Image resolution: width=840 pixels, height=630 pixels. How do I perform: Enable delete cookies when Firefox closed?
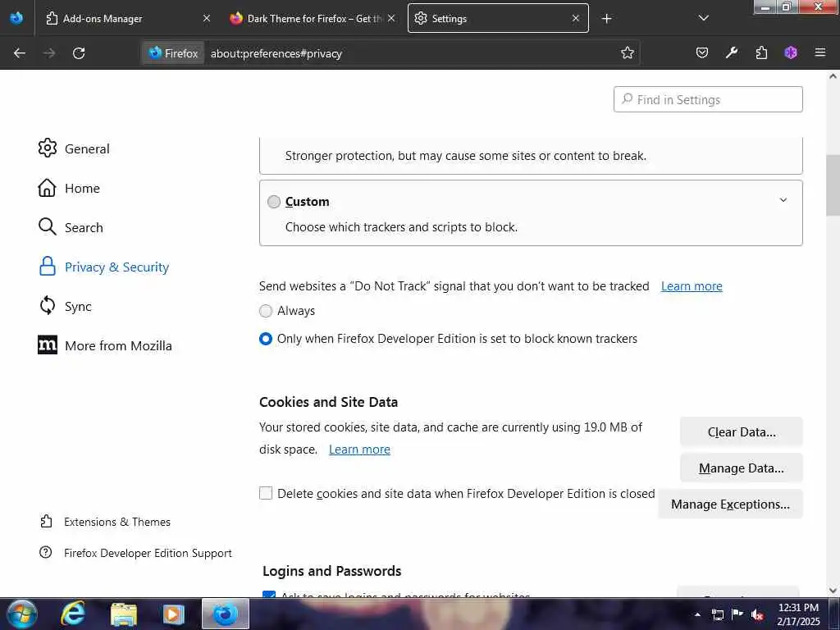point(266,493)
